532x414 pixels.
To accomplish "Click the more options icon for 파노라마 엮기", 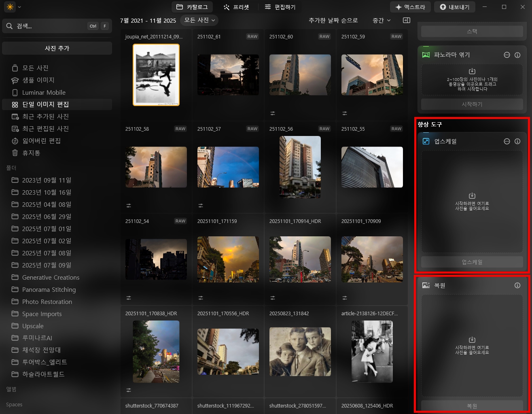I will coord(507,55).
